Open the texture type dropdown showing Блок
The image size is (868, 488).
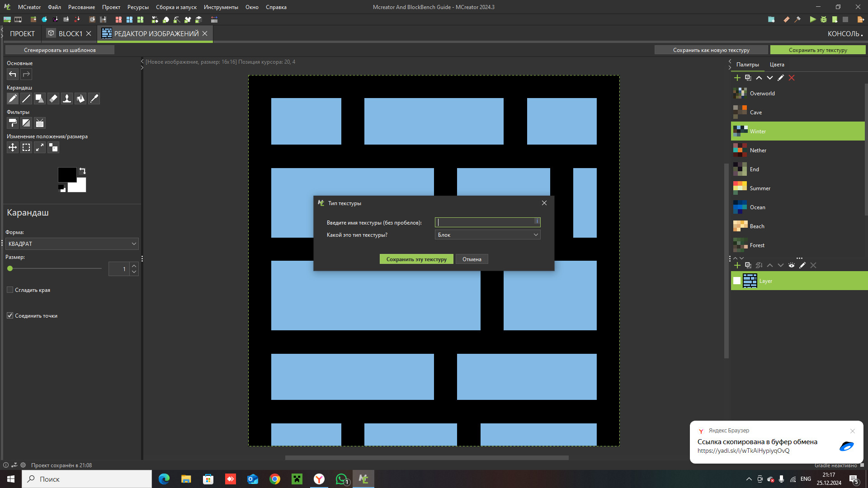487,235
